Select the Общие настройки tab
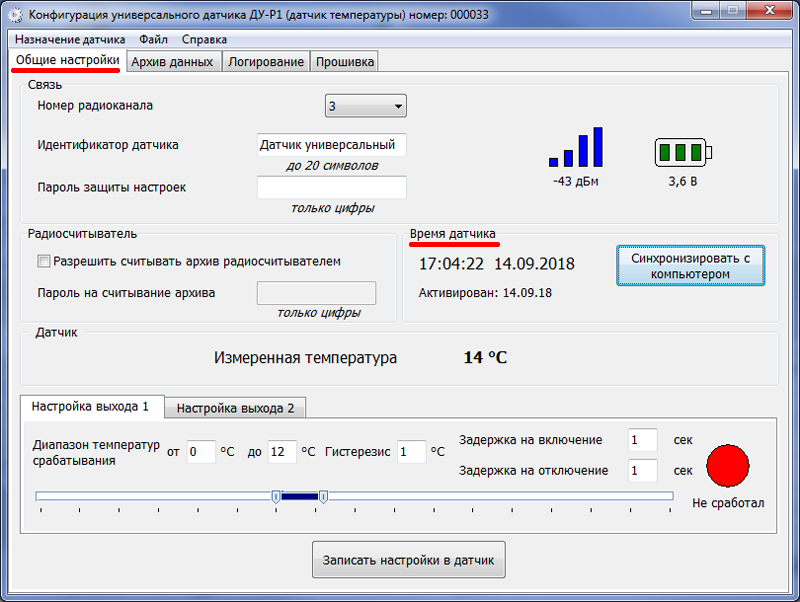This screenshot has height=602, width=800. (x=67, y=60)
